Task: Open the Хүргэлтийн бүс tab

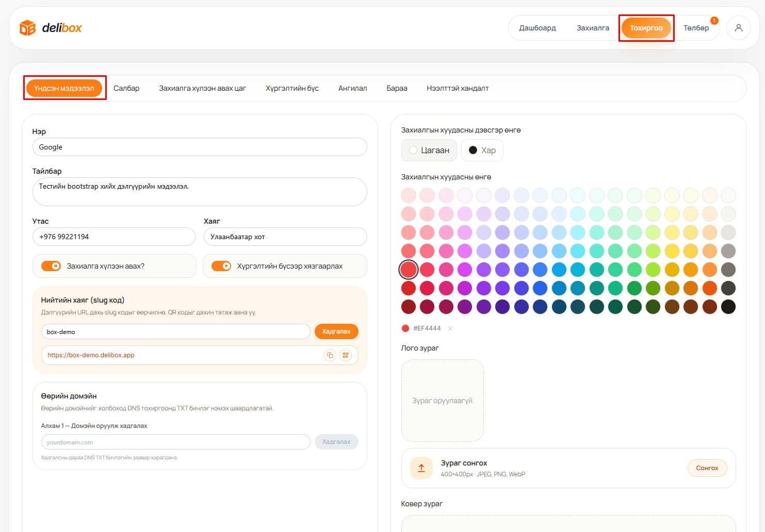Action: [292, 88]
